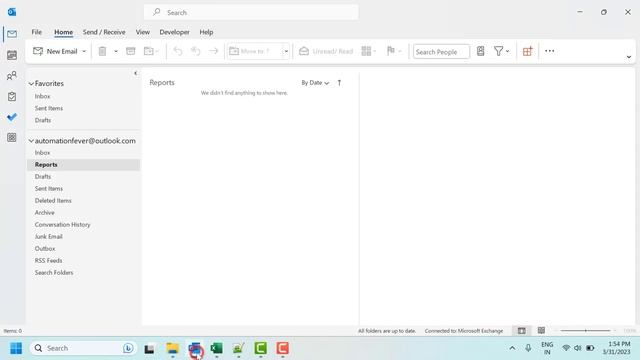The image size is (640, 360).
Task: Switch to the View tab
Action: point(142,32)
